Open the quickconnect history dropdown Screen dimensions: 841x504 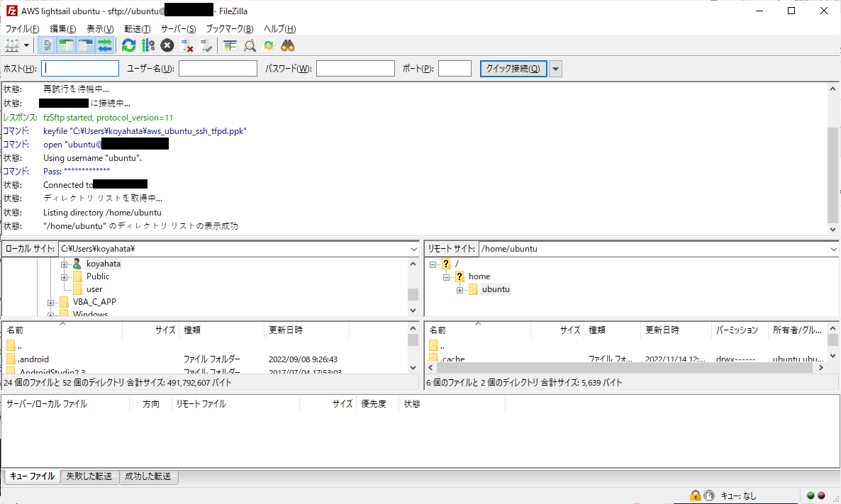pyautogui.click(x=556, y=69)
